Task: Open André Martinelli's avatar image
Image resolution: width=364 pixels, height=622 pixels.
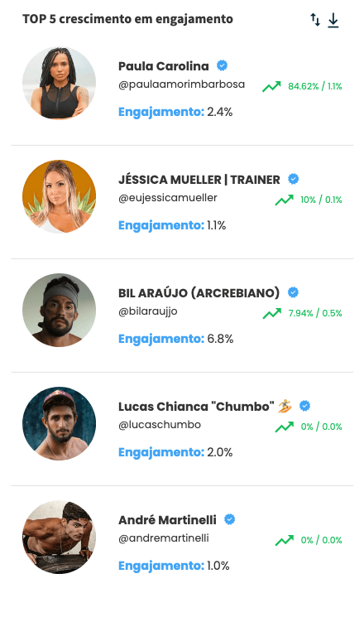Action: coord(59,537)
